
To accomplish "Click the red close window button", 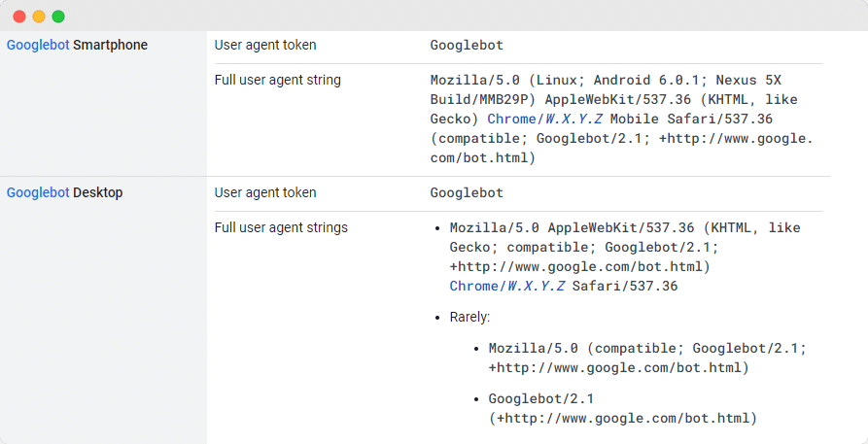I will (19, 17).
